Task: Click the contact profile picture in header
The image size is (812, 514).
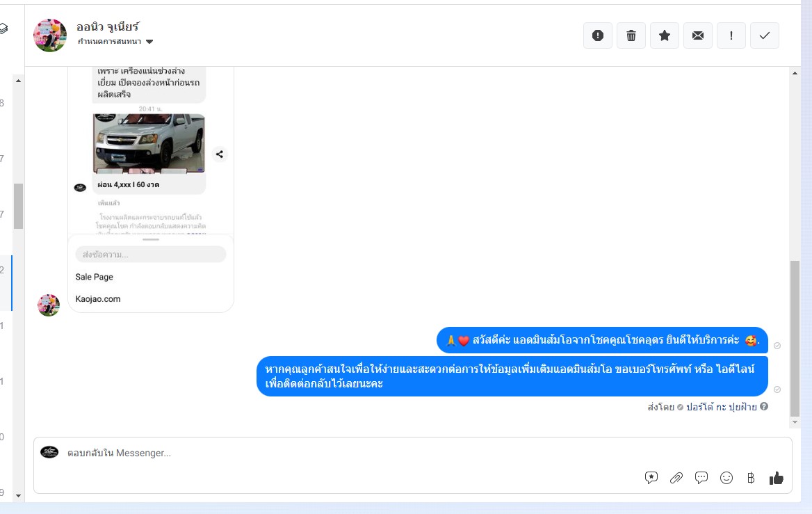Action: [x=50, y=35]
